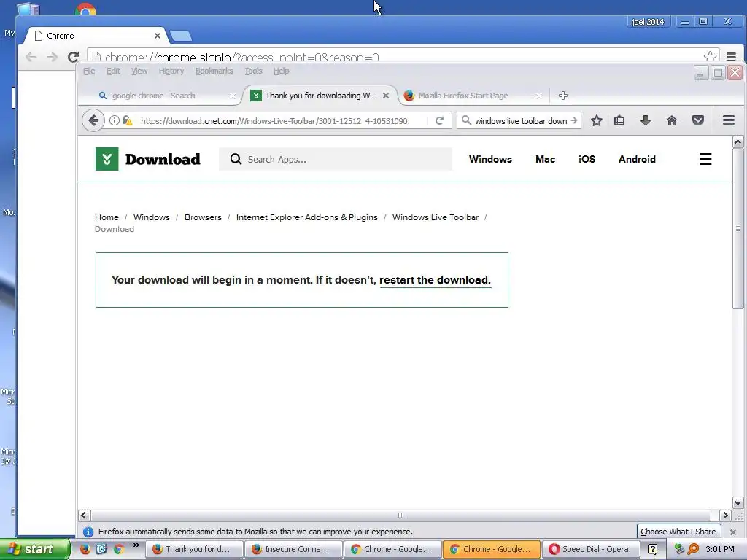The width and height of the screenshot is (747, 560).
Task: Click the Firefox URL address field
Action: [x=274, y=120]
